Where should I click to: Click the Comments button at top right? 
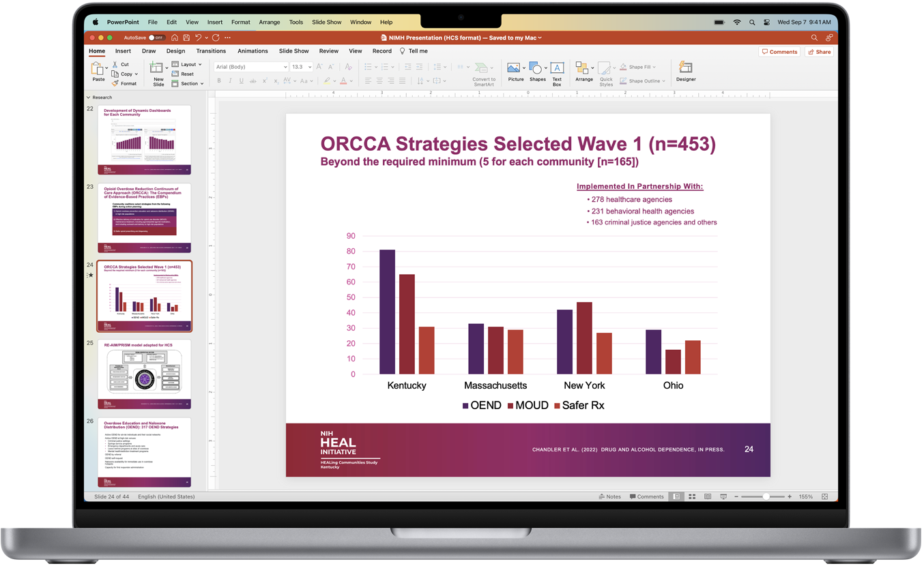click(779, 52)
